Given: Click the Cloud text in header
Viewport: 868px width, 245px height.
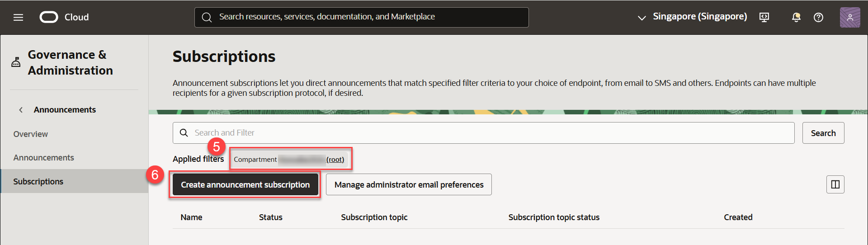Looking at the screenshot, I should [x=76, y=17].
